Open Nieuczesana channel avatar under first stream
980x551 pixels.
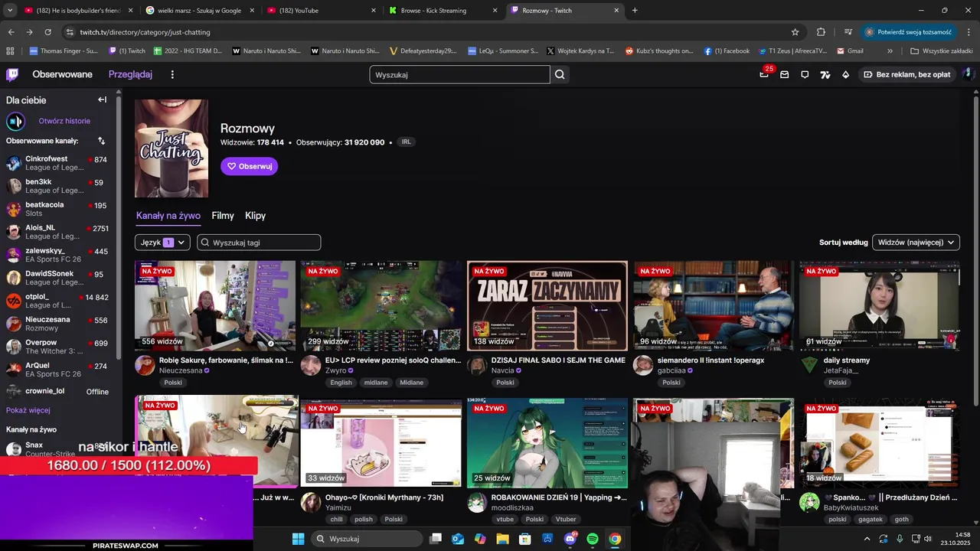click(x=145, y=365)
